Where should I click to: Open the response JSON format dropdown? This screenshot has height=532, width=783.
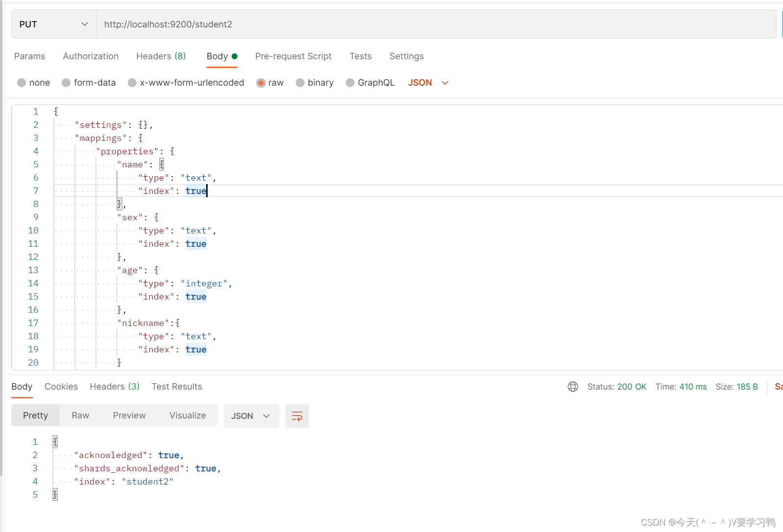pyautogui.click(x=251, y=416)
